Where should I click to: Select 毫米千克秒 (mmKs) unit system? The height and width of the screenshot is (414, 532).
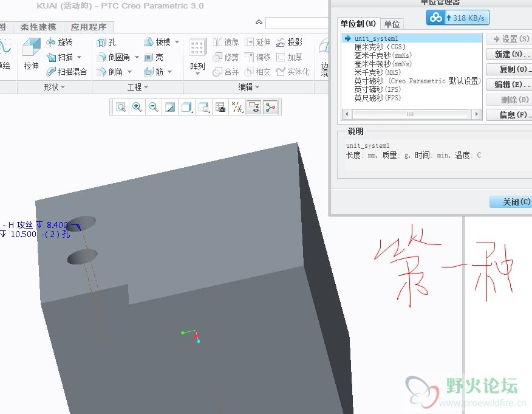point(383,55)
